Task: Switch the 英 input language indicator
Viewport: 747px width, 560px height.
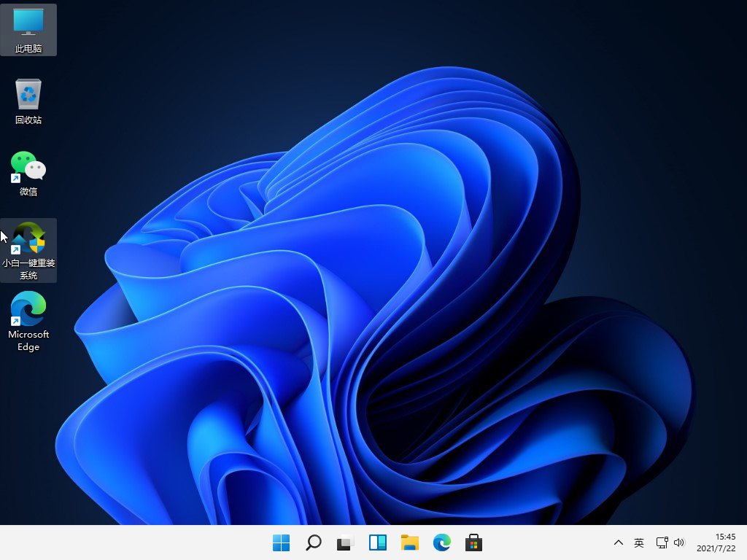Action: (639, 542)
